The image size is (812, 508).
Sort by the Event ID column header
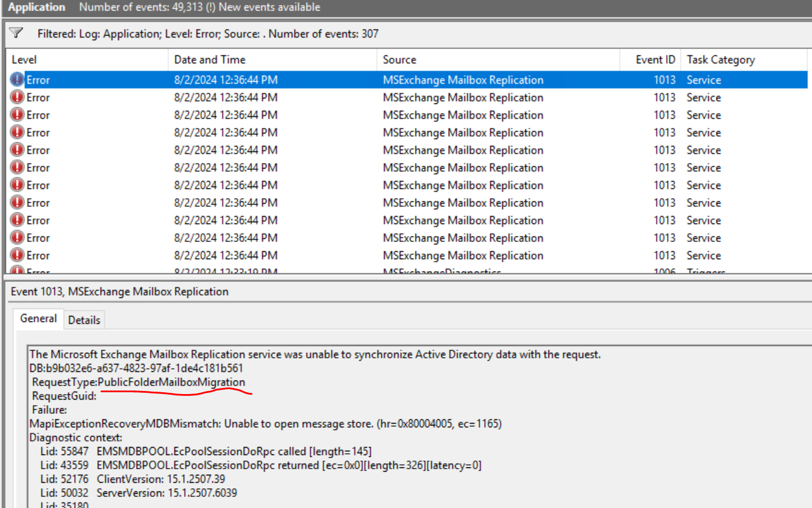656,60
